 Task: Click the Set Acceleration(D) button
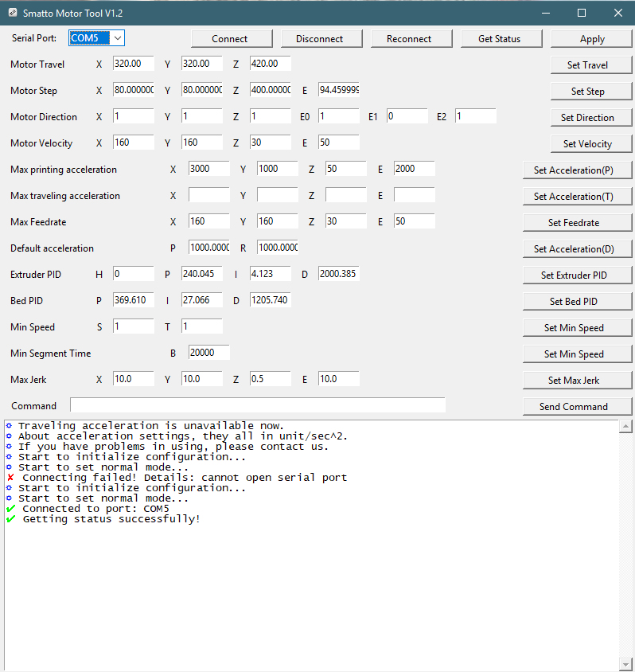[x=577, y=249]
